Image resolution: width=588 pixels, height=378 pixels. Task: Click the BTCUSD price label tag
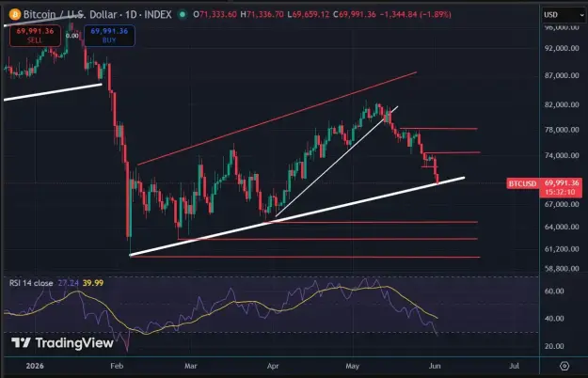[x=522, y=183]
